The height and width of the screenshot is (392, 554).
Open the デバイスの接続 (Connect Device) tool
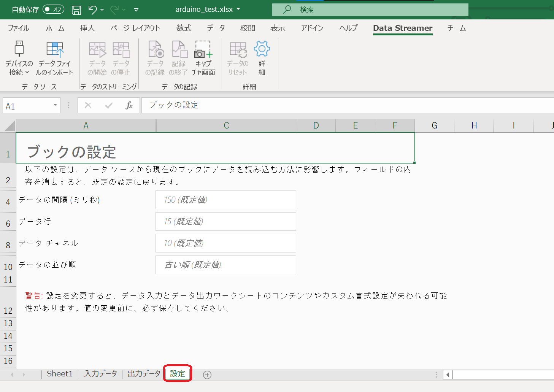(x=19, y=58)
